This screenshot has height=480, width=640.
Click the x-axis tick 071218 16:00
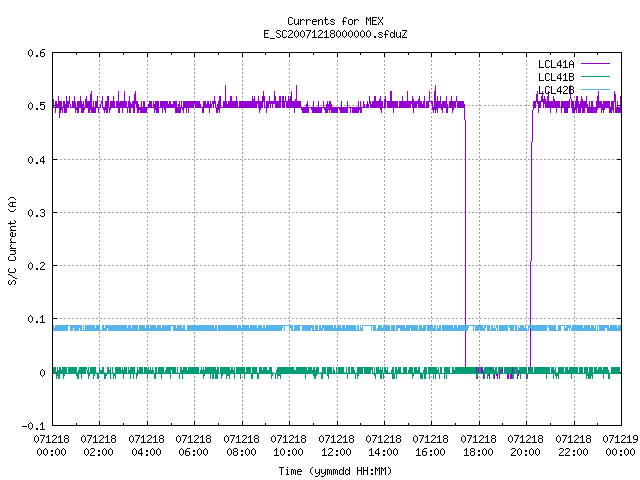coord(431,445)
